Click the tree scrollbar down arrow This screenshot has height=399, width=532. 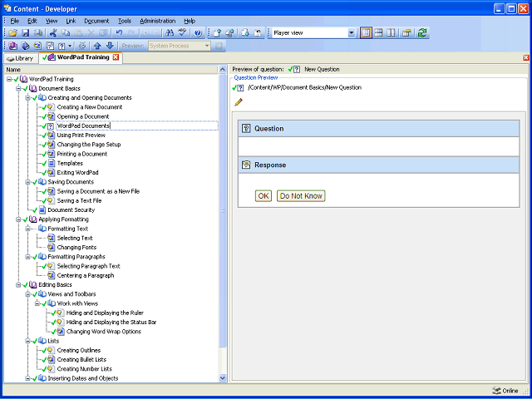click(223, 377)
